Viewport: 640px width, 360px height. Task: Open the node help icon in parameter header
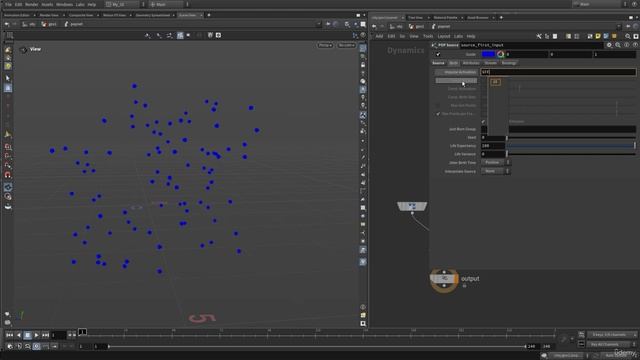coord(635,45)
